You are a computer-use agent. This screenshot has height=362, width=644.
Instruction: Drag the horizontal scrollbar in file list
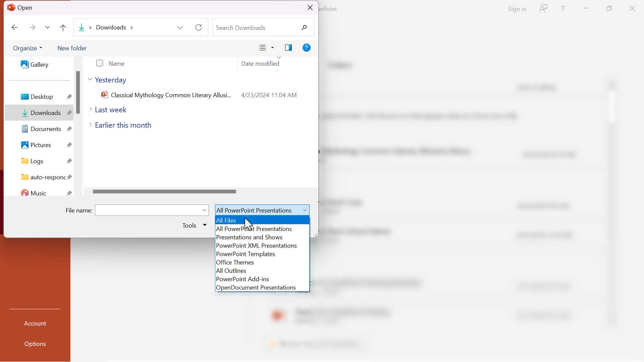[164, 191]
